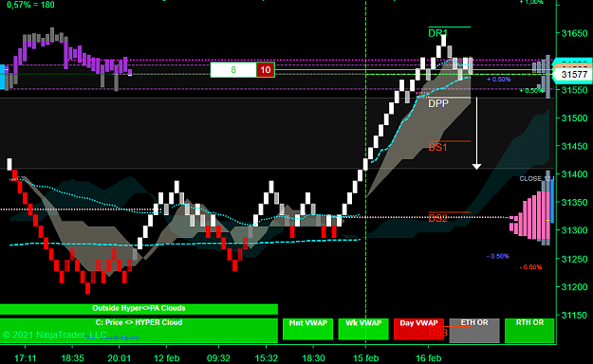The image size is (593, 364).
Task: Click the 12 feb date axis label
Action: 166,358
